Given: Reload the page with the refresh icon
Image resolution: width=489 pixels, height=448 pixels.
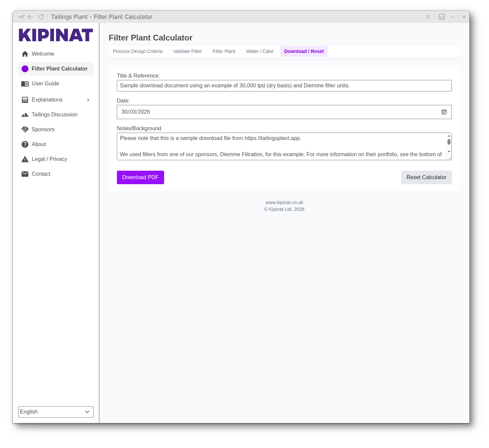Looking at the screenshot, I should 41,17.
